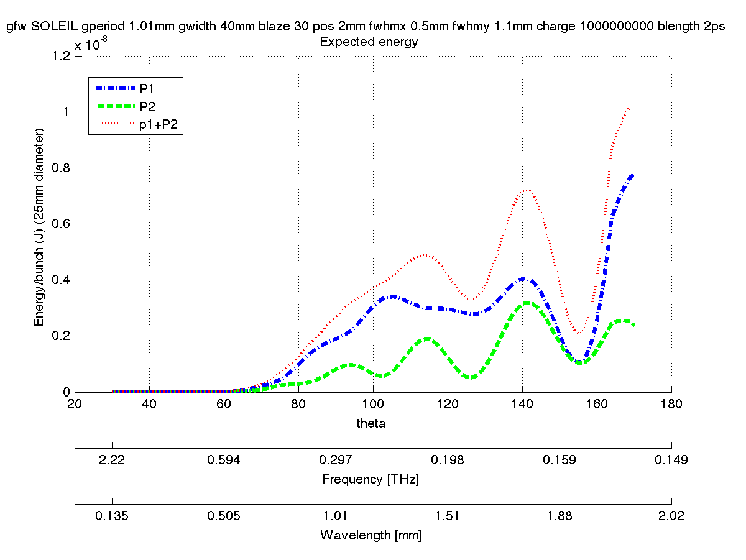Click theta axis tick label 40
Screen dimensions: 746x560
click(149, 404)
